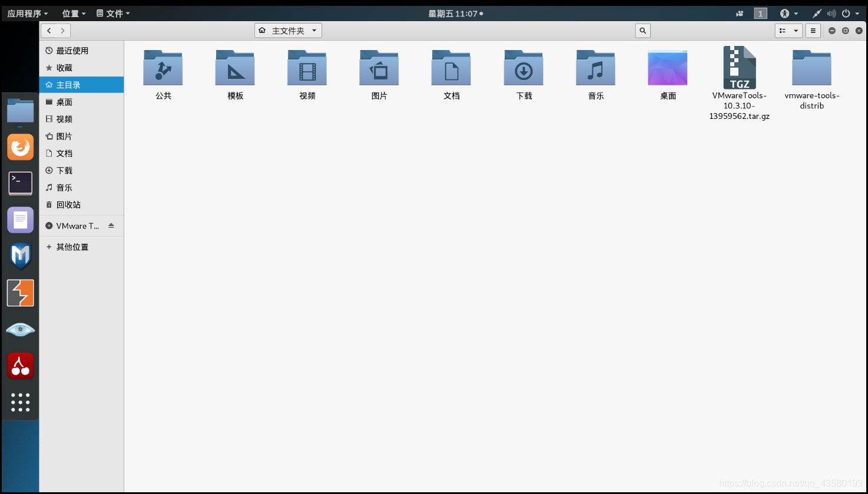Select 收藏 starred in the sidebar
The width and height of the screenshot is (868, 494).
(81, 68)
